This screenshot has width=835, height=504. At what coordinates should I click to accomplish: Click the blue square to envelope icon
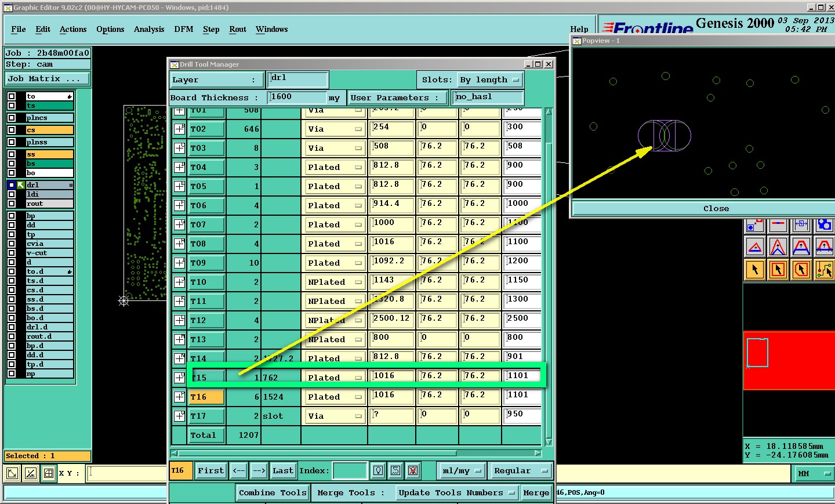pos(754,225)
